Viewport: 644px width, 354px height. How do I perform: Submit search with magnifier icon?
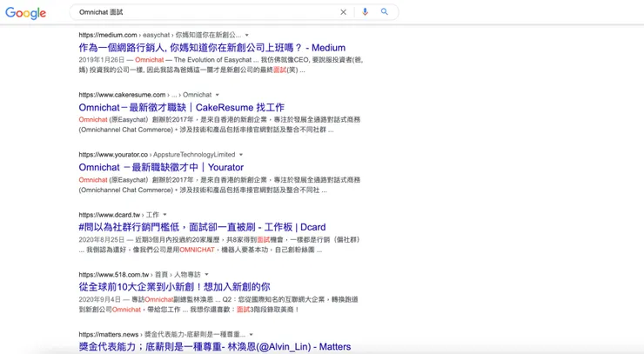385,12
